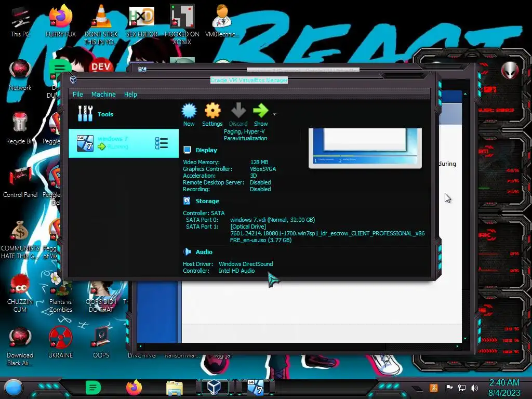Show the VM with the green arrow

[261, 111]
